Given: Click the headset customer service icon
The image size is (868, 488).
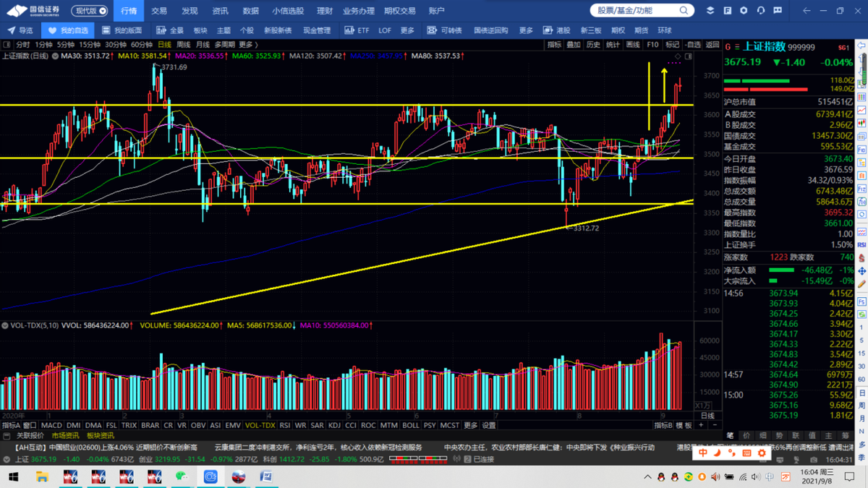Looking at the screenshot, I should click(761, 11).
